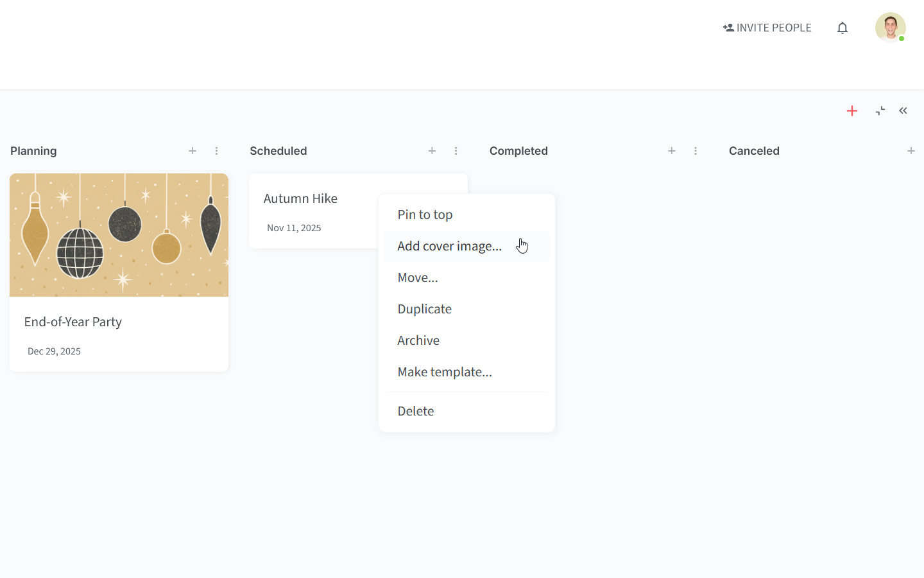Click Move in the context menu

point(418,277)
